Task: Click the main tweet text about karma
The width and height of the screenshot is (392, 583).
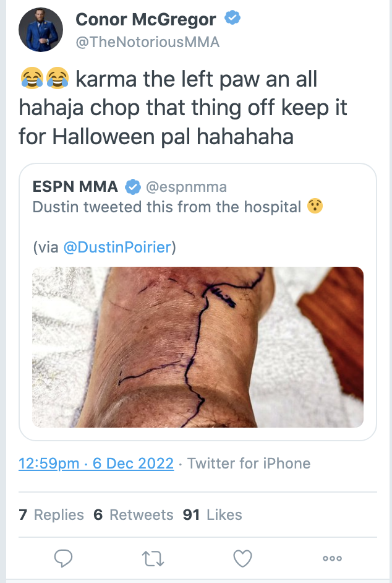Action: [x=183, y=108]
